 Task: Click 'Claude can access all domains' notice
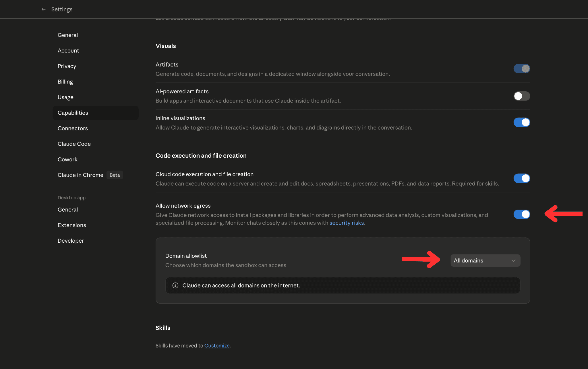pyautogui.click(x=343, y=285)
